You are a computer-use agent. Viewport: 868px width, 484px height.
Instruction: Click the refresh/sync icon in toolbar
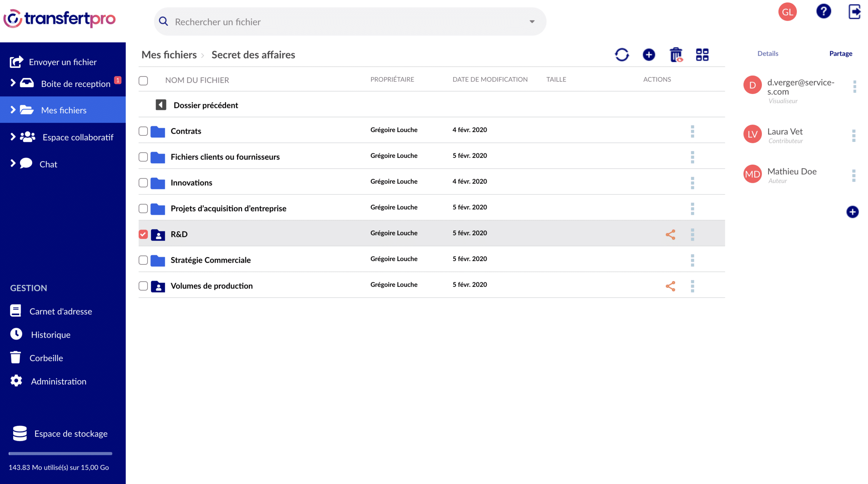point(623,54)
